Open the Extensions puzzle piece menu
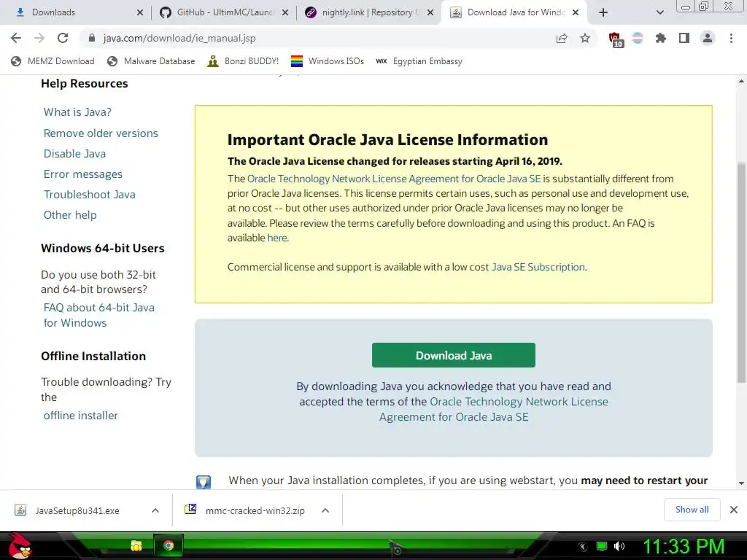The height and width of the screenshot is (560, 747). (x=661, y=38)
